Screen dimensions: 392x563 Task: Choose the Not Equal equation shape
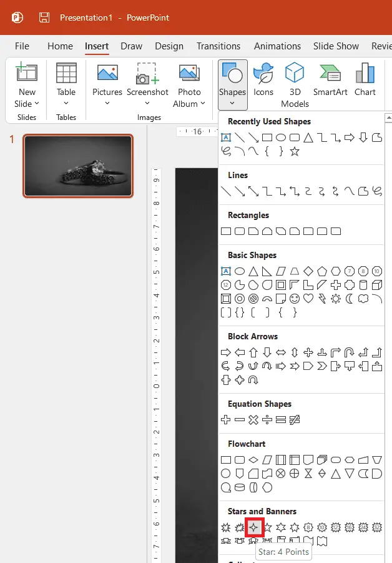295,420
